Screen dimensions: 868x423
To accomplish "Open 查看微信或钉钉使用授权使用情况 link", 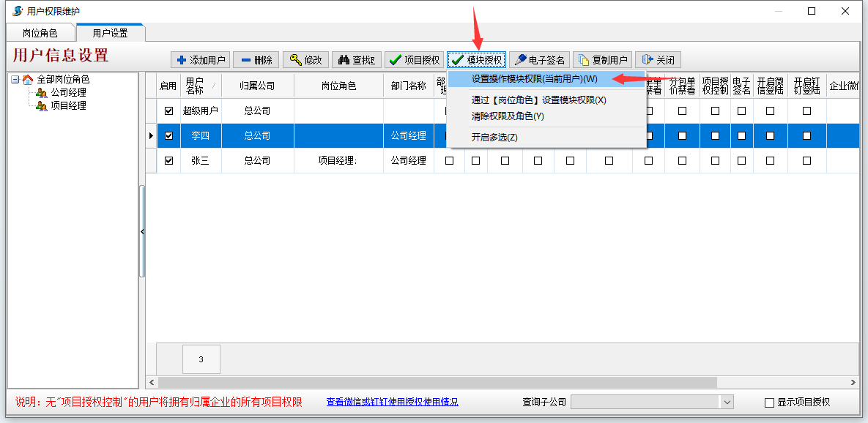I will tap(392, 402).
